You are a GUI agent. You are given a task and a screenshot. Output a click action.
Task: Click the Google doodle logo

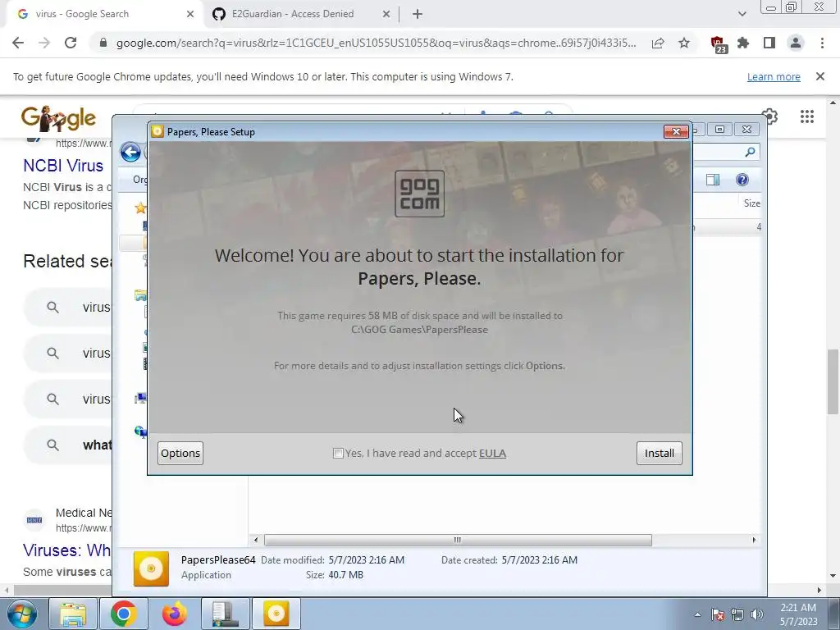pos(58,118)
